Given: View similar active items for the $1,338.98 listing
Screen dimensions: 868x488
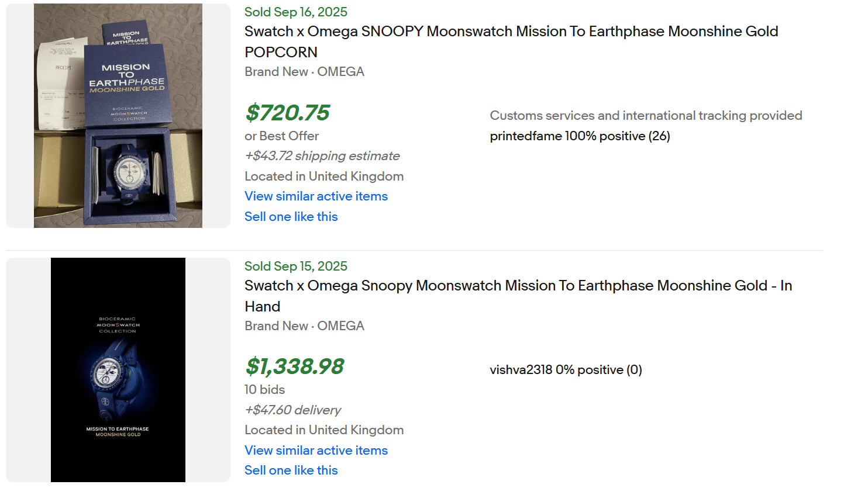Looking at the screenshot, I should [316, 451].
